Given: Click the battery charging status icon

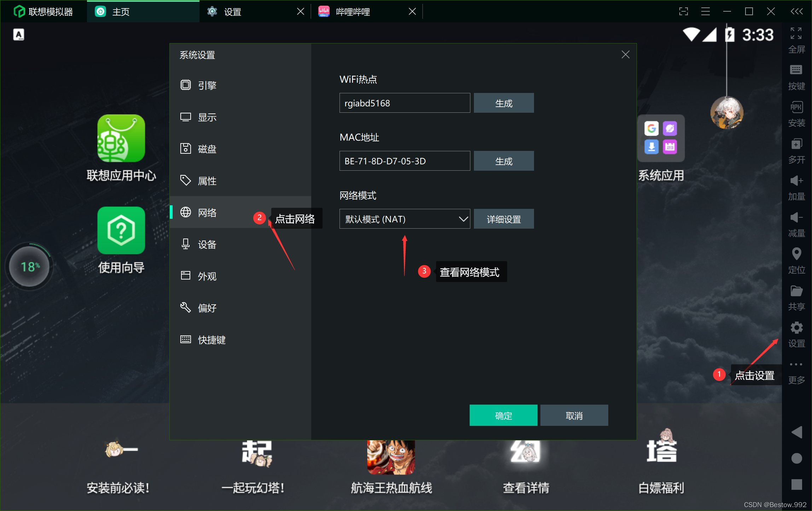Looking at the screenshot, I should click(x=729, y=35).
